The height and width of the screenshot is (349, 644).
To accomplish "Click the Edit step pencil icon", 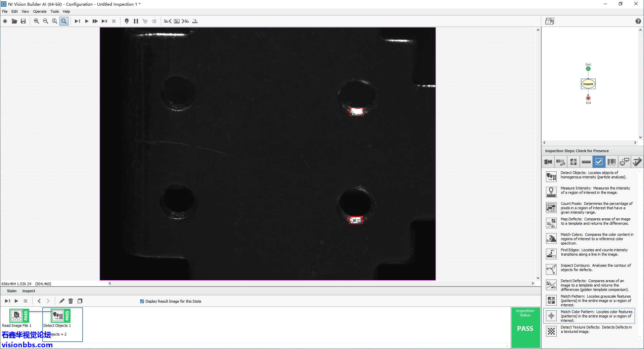I will 62,301.
